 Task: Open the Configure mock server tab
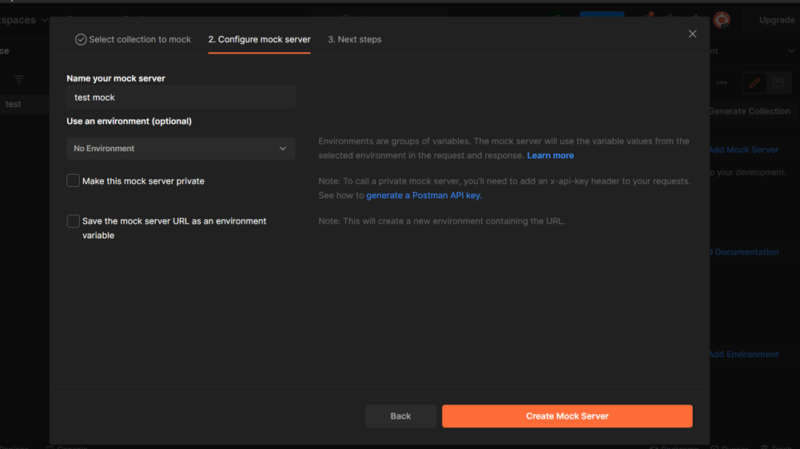(259, 39)
